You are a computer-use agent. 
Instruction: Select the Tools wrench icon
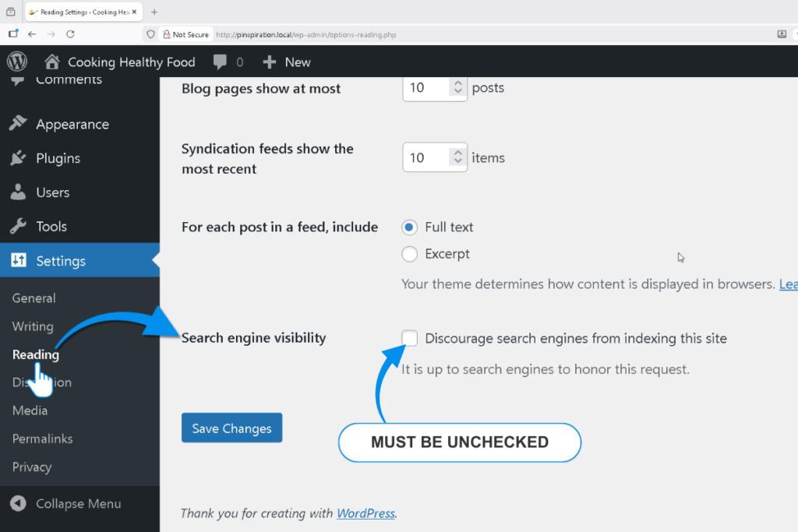click(x=19, y=226)
